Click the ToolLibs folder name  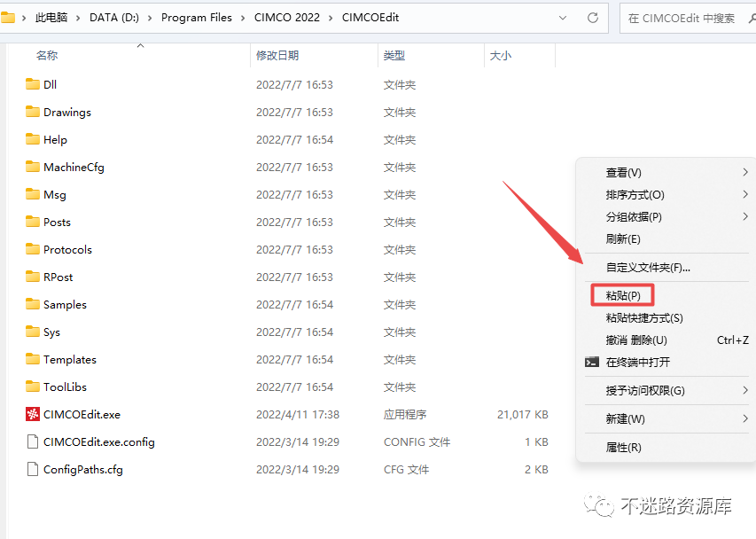[65, 387]
